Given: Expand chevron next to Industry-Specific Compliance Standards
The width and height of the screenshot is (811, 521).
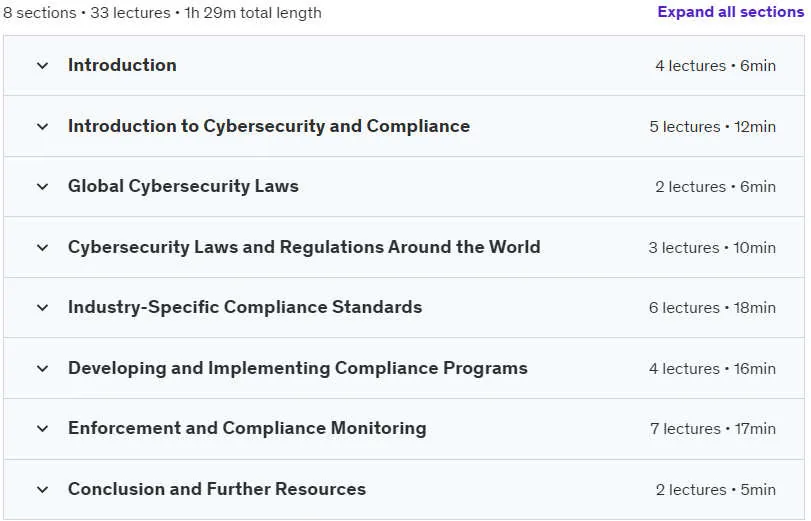Looking at the screenshot, I should pos(42,308).
